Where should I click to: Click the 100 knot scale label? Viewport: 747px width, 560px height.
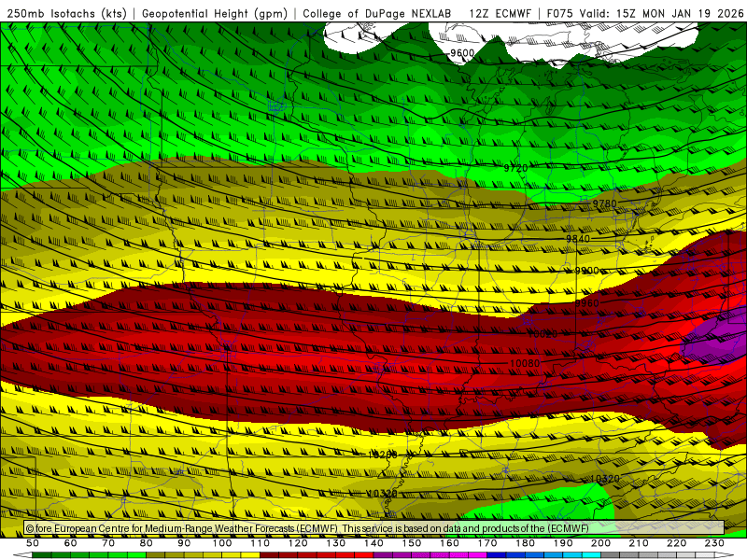pos(222,543)
